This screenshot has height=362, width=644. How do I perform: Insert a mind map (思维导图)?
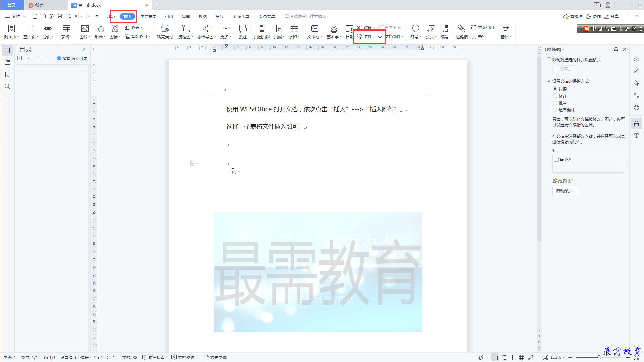coord(206,32)
